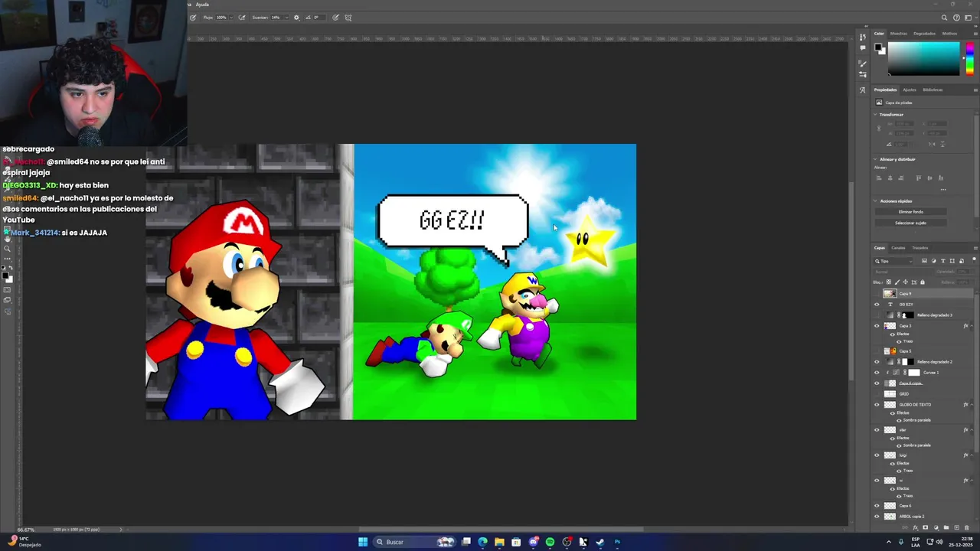The image size is (980, 551).
Task: Hide the Capa 3 layer
Action: click(x=877, y=326)
